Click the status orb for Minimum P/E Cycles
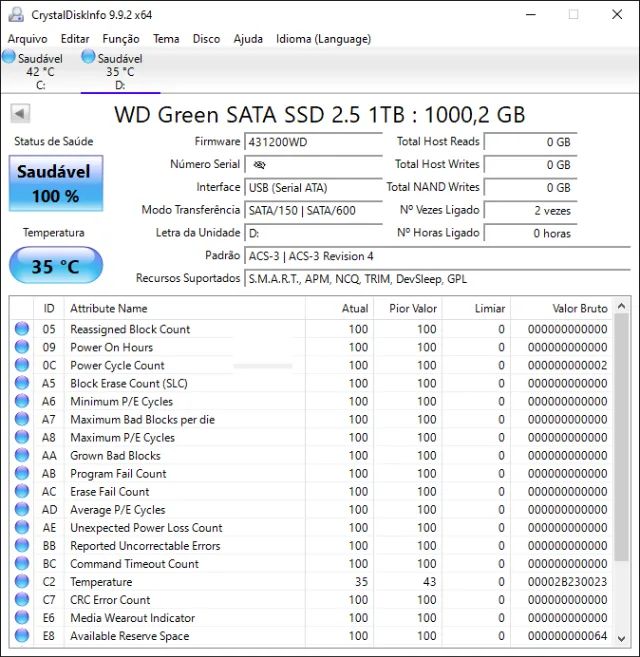This screenshot has width=640, height=657. tap(22, 401)
